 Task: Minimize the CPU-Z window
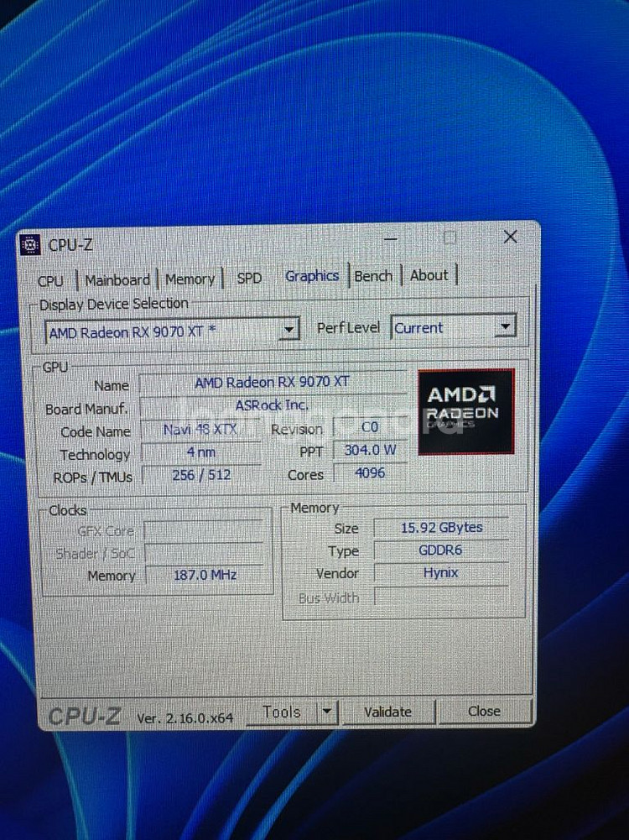click(x=391, y=238)
